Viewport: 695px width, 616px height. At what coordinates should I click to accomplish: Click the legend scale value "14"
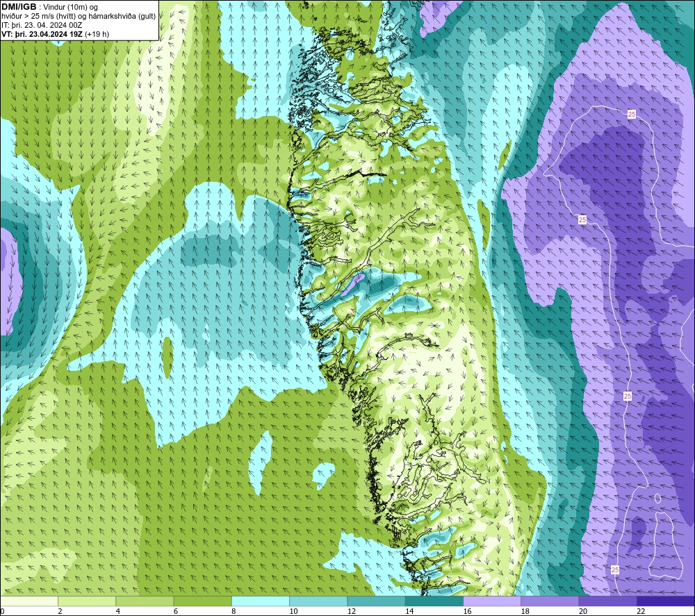click(x=409, y=611)
